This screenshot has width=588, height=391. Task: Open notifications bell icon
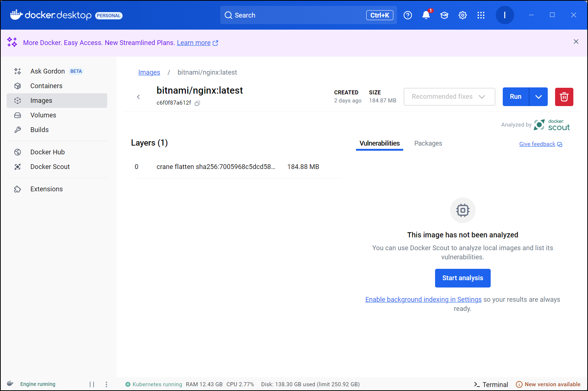[x=426, y=15]
